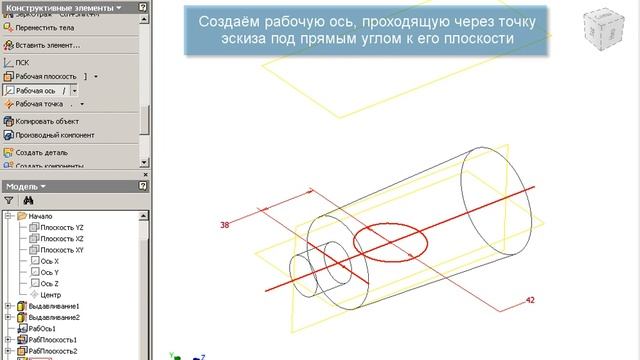Close the Конструктивные элементы panel with x
The height and width of the screenshot is (360, 640).
click(145, 175)
